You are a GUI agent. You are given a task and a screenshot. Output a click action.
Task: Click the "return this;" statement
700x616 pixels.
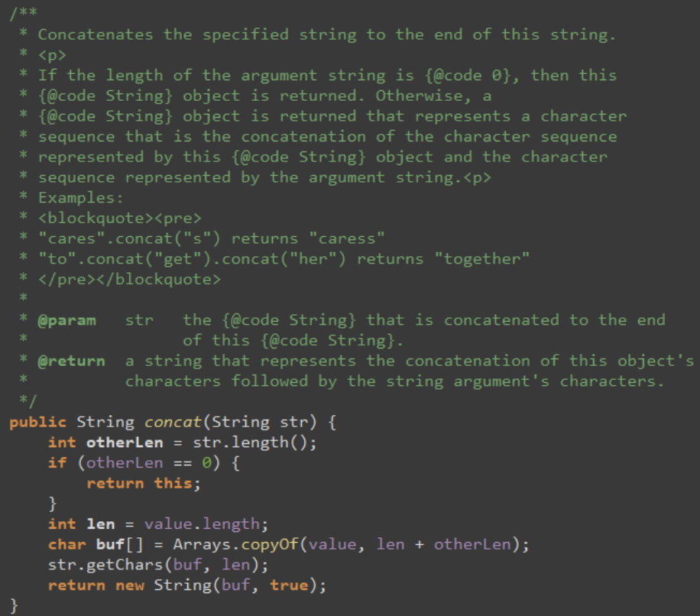(x=144, y=483)
